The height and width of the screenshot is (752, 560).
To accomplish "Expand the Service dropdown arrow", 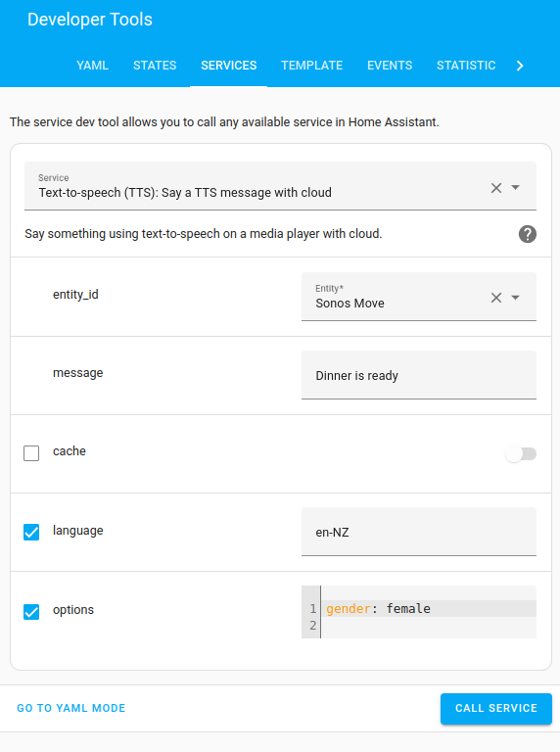I will pyautogui.click(x=515, y=188).
